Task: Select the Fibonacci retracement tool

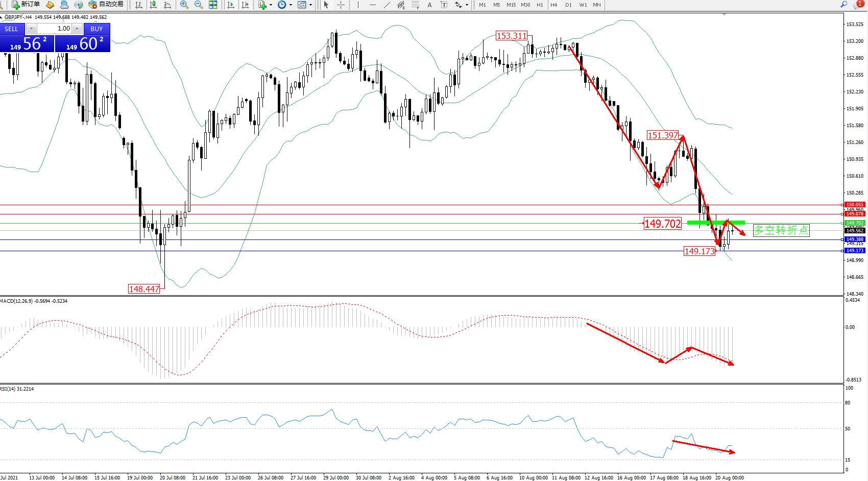Action: pos(416,5)
